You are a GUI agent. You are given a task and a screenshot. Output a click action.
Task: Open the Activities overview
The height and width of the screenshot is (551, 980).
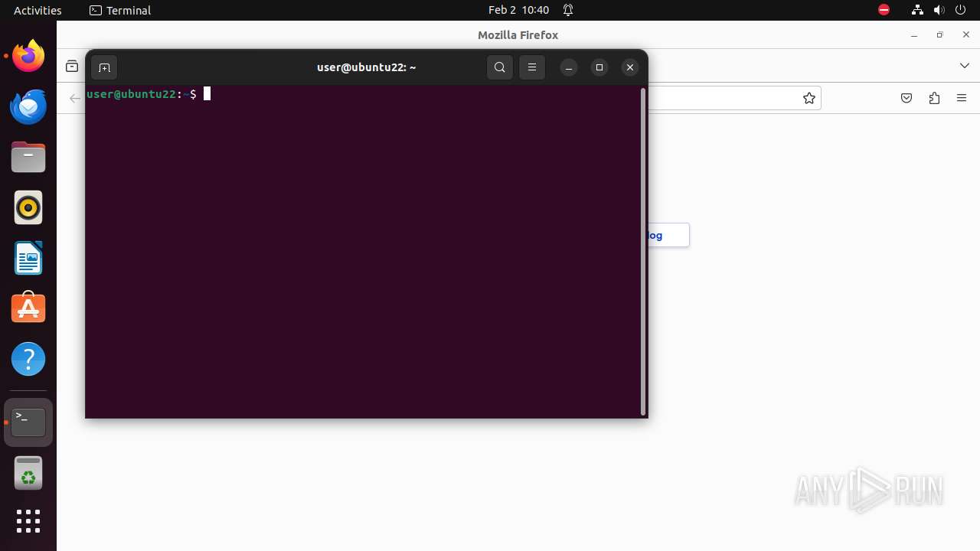(x=38, y=10)
